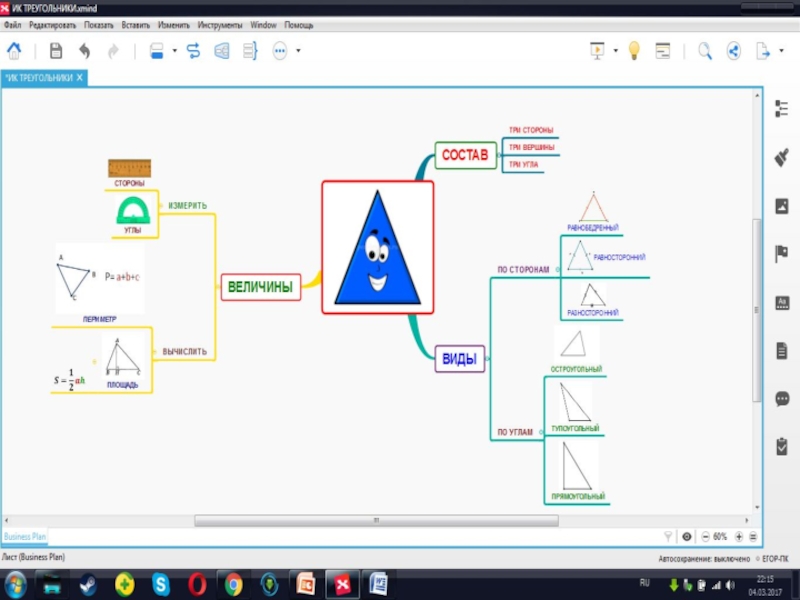Open the Comments speech-bubble panel in sidebar
Viewport: 800px width, 600px height.
(x=782, y=398)
